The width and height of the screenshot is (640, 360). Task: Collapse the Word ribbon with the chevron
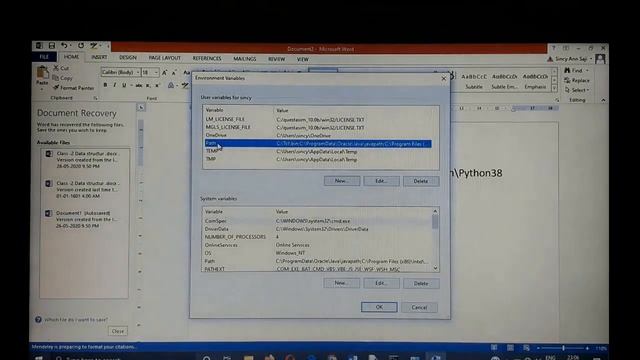[603, 100]
